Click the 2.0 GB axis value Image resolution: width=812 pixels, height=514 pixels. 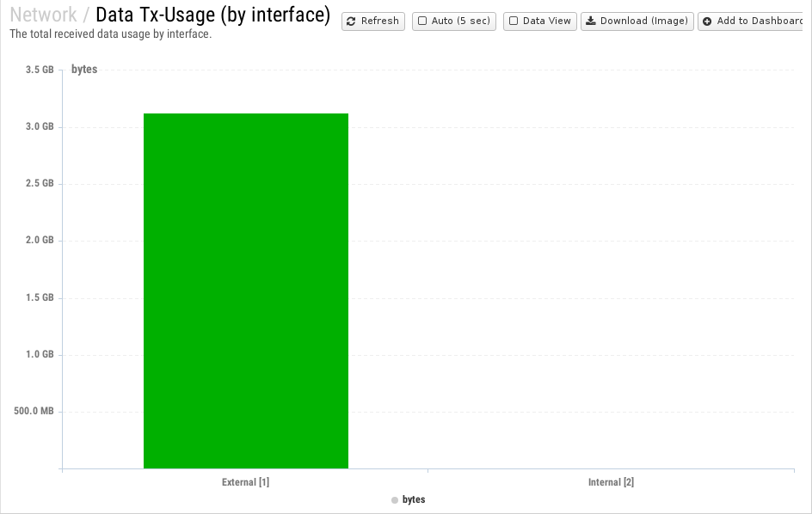[x=40, y=240]
